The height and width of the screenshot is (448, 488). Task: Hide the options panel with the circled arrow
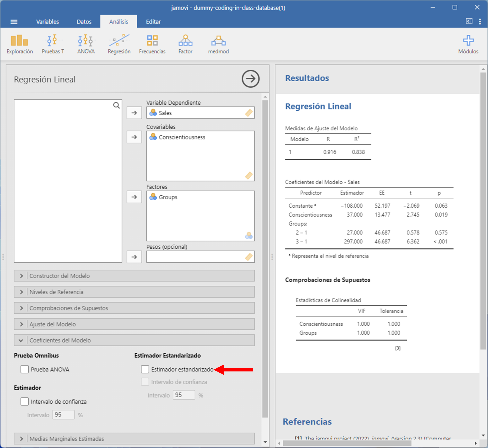(x=250, y=79)
